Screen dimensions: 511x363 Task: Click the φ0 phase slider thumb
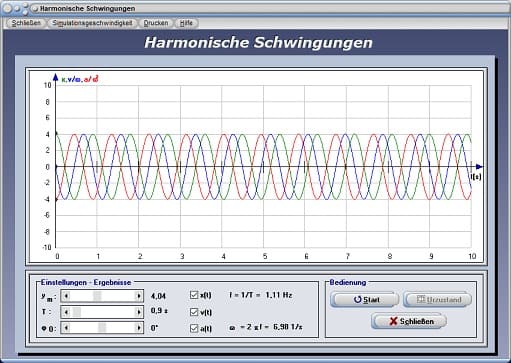(102, 328)
